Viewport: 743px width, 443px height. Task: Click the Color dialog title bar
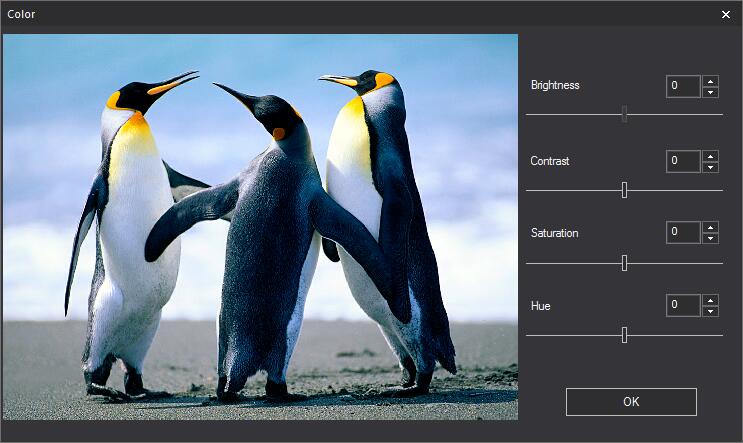click(x=350, y=14)
